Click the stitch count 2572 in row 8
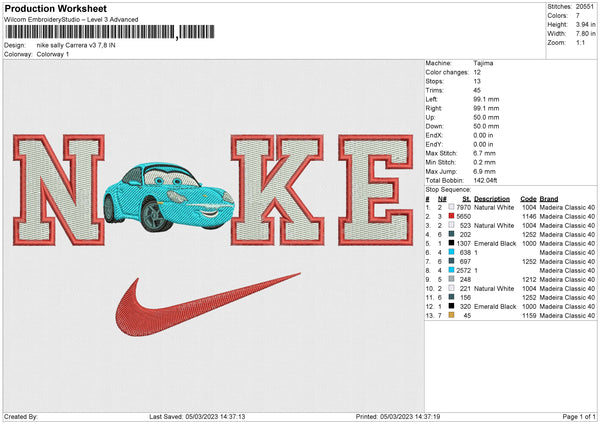The height and width of the screenshot is (424, 600). coord(464,271)
